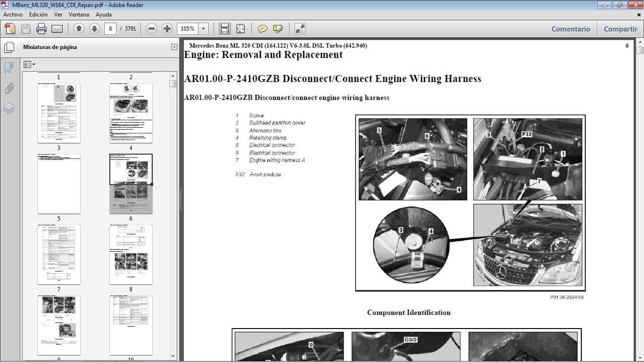Open the zoom percentage dropdown arrow
644x362 pixels.
pyautogui.click(x=204, y=29)
